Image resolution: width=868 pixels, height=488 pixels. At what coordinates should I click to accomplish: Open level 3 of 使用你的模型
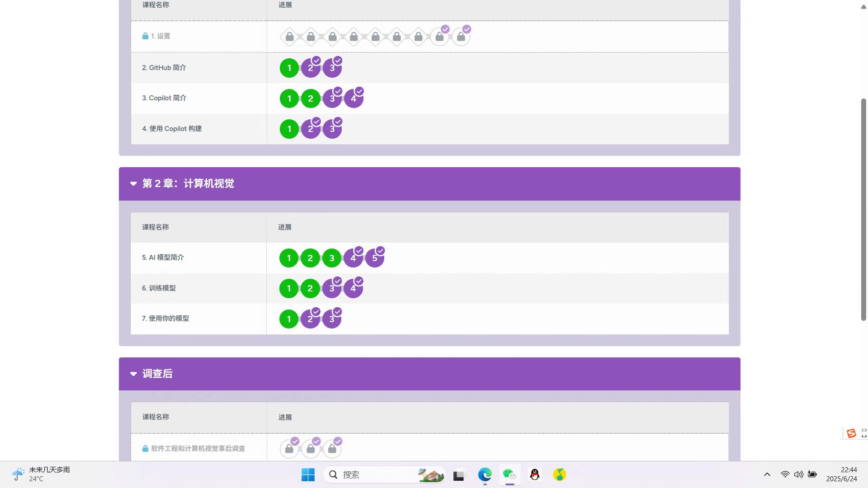pos(332,319)
